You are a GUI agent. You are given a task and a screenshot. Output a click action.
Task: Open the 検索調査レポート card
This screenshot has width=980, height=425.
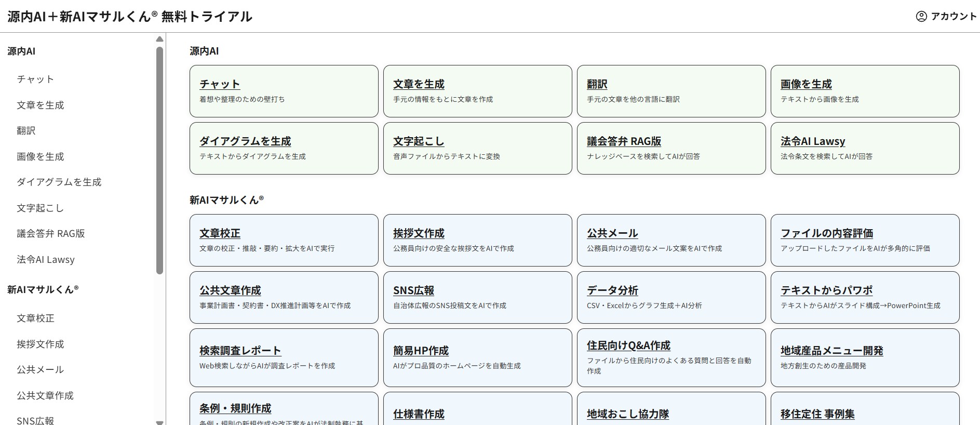284,357
